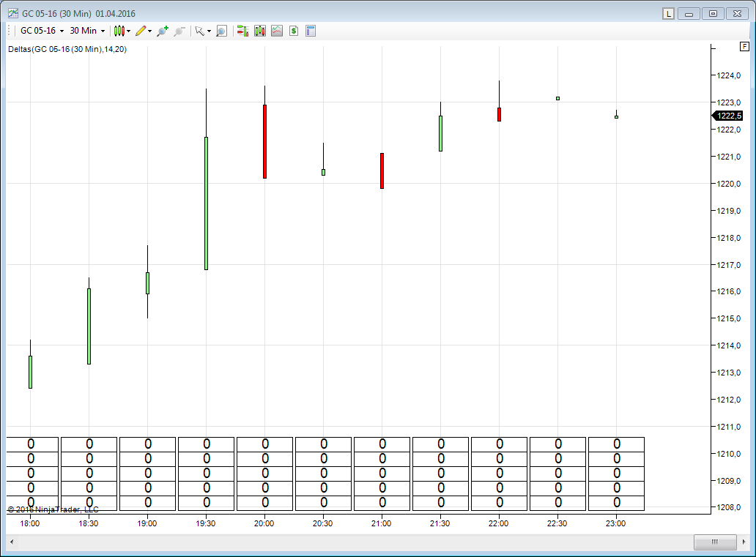Screen dimensions: 756x557
Task: Open the GC 05-16 instrument dropdown
Action: [x=42, y=31]
